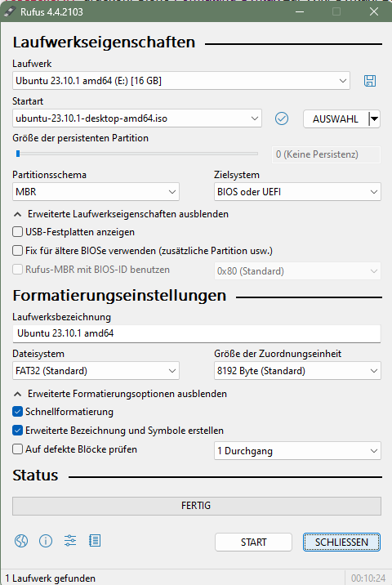Open the application settings sliders icon

click(x=70, y=541)
